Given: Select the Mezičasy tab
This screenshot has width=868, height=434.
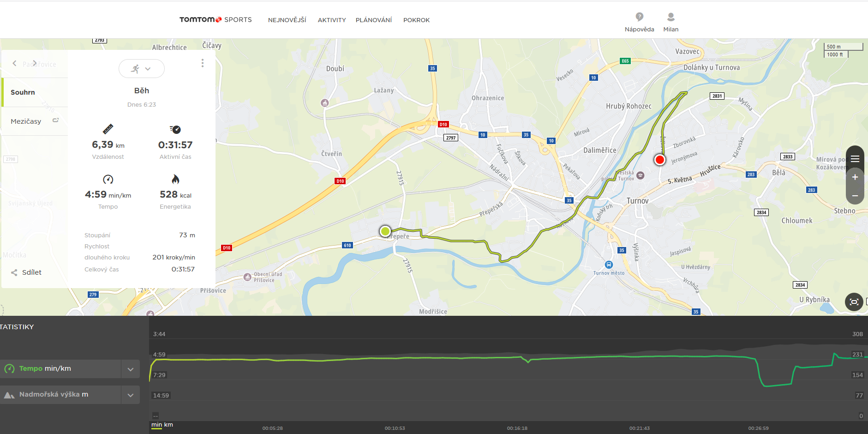Looking at the screenshot, I should pyautogui.click(x=35, y=121).
